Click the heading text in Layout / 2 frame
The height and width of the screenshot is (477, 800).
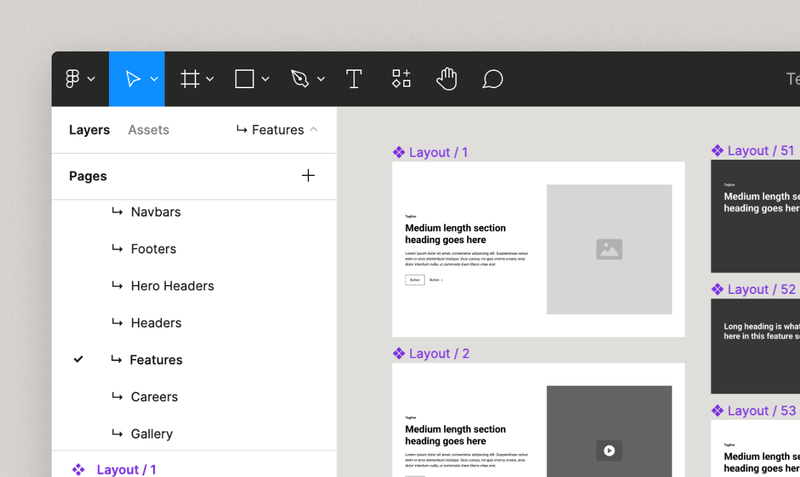[x=455, y=435]
